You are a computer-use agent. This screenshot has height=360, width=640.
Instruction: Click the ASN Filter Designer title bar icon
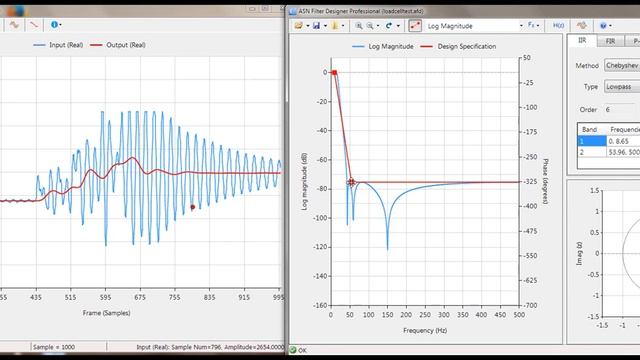tap(293, 11)
